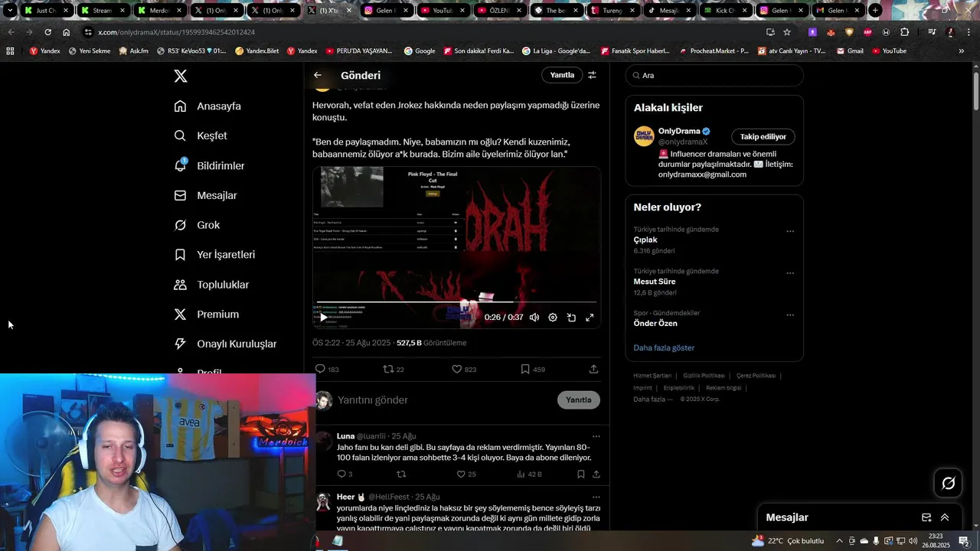Click Takip ediliyor button for OnlyDrama
980x551 pixels.
click(x=763, y=136)
